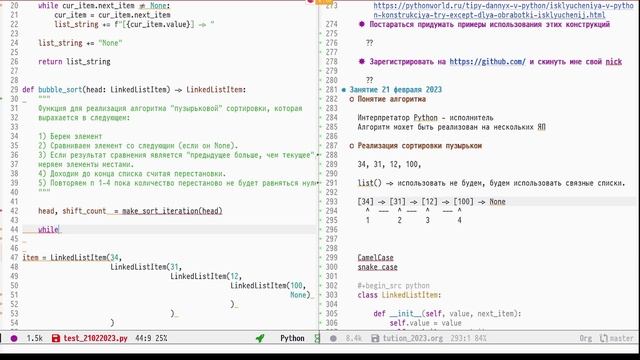Image resolution: width=640 pixels, height=360 pixels.
Task: Click the grey save icon beside tution_2023.org
Action: click(375, 338)
